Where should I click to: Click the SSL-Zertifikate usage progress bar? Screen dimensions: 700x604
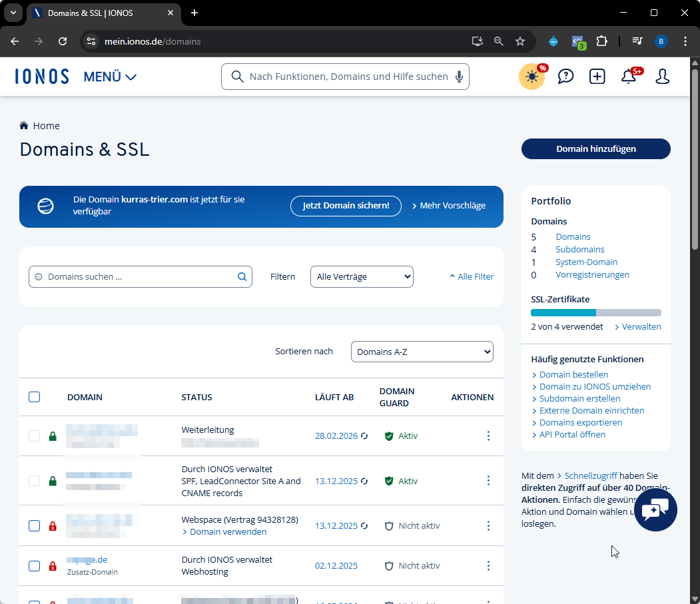596,312
